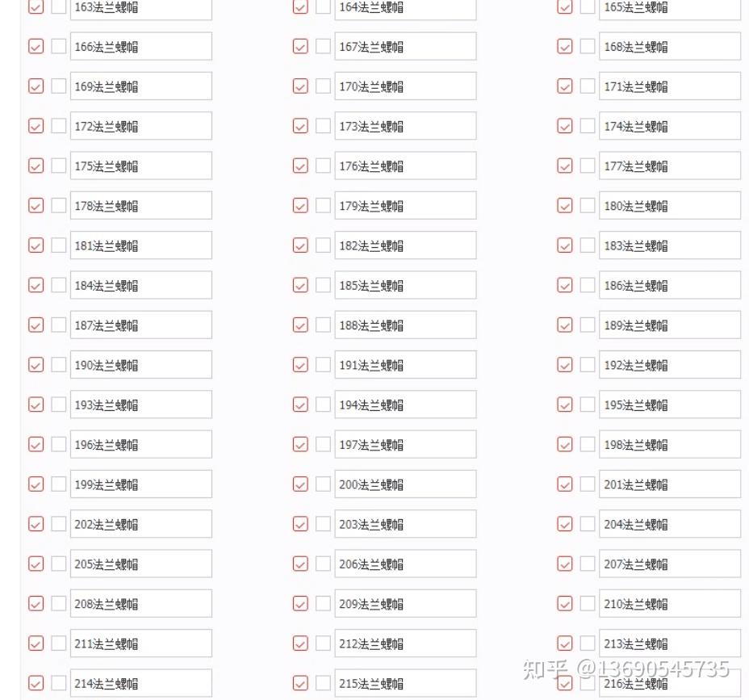This screenshot has width=749, height=700.
Task: Uncheck the red checkbox for 202法兰螺帽
Action: [x=36, y=524]
